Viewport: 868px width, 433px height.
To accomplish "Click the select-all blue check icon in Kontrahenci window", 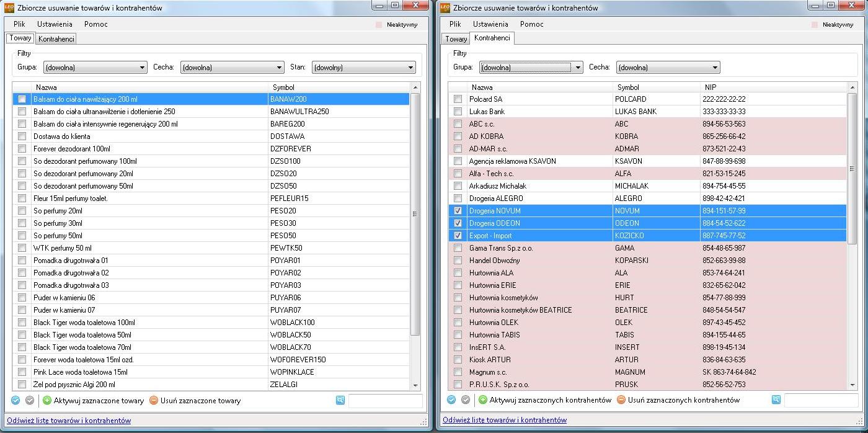I will click(451, 401).
